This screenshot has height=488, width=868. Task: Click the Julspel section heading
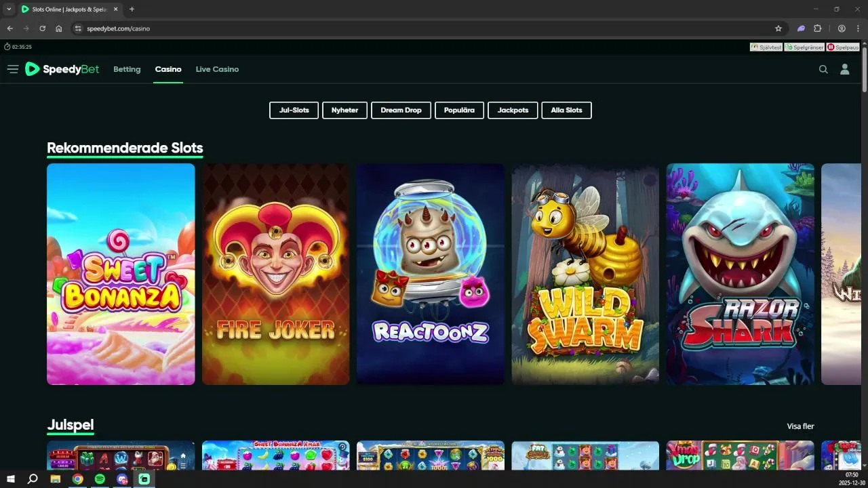click(71, 425)
